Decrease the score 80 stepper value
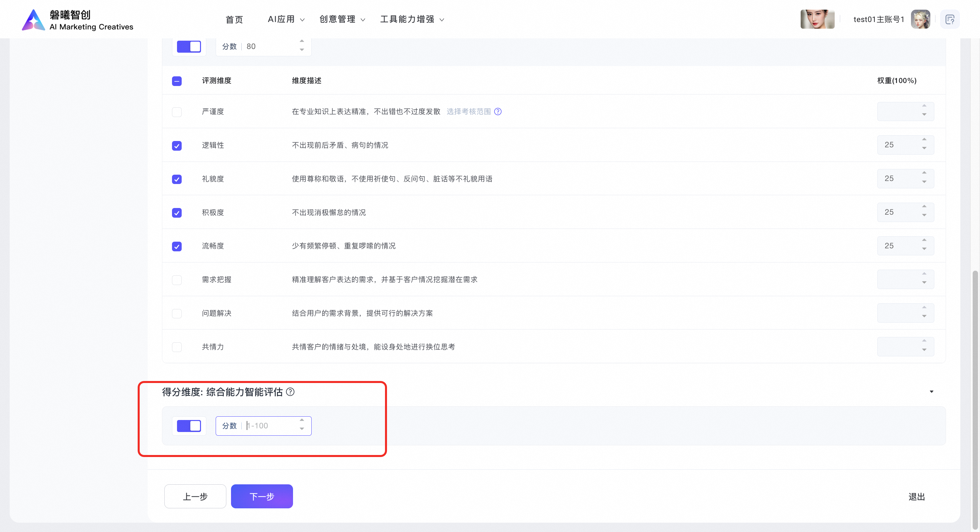Image resolution: width=980 pixels, height=532 pixels. (x=302, y=50)
